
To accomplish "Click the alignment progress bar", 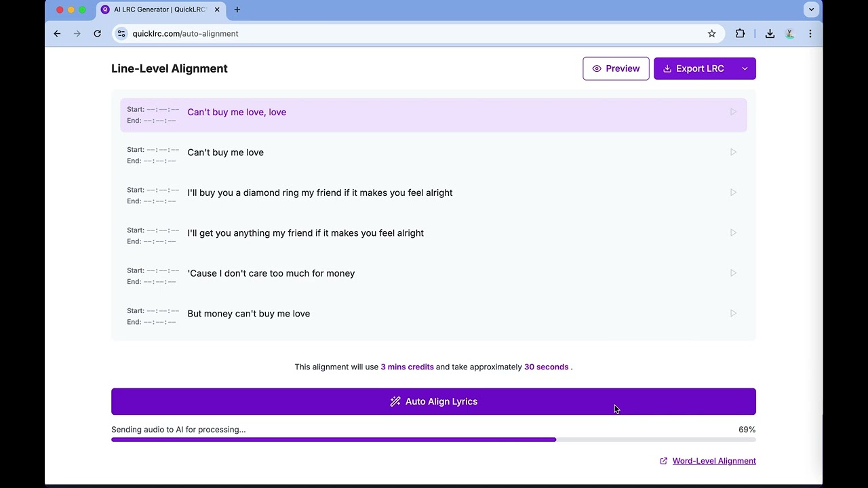I will coord(433,440).
